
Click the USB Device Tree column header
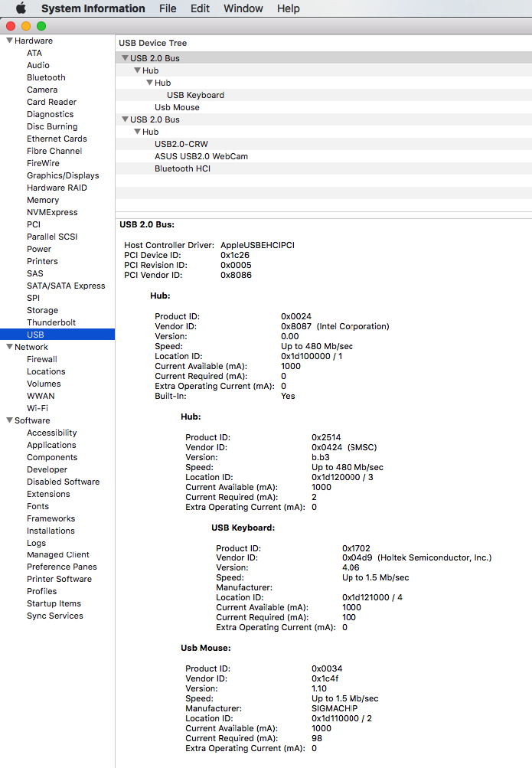pyautogui.click(x=153, y=43)
